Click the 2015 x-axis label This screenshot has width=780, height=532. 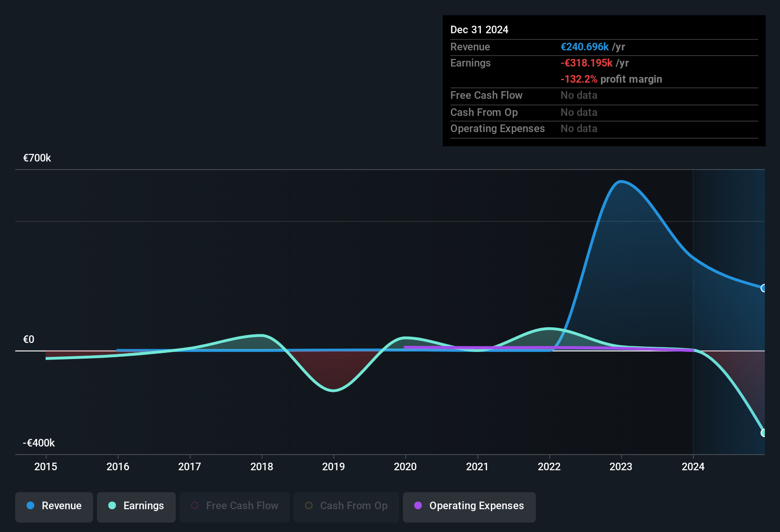click(46, 466)
